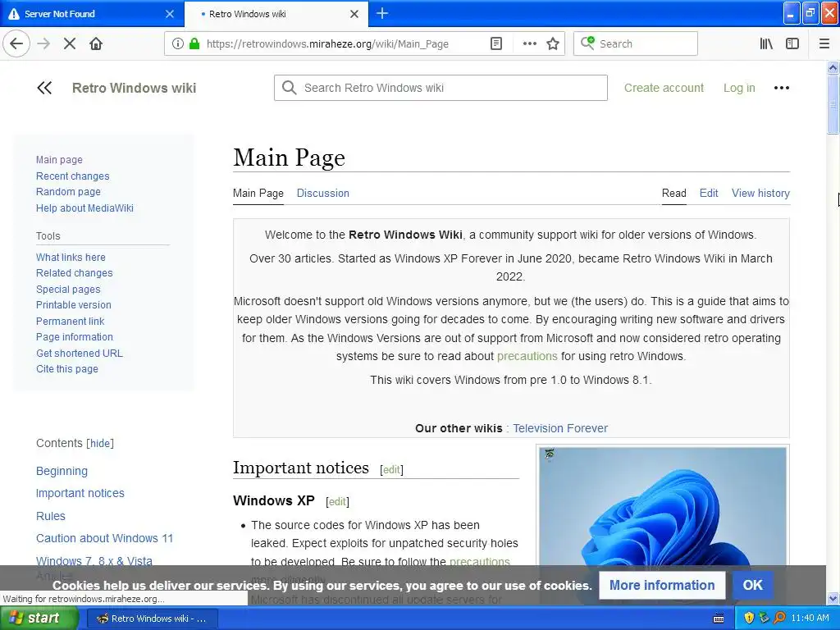Open the Discussion tab
This screenshot has height=630, width=840.
tap(323, 193)
